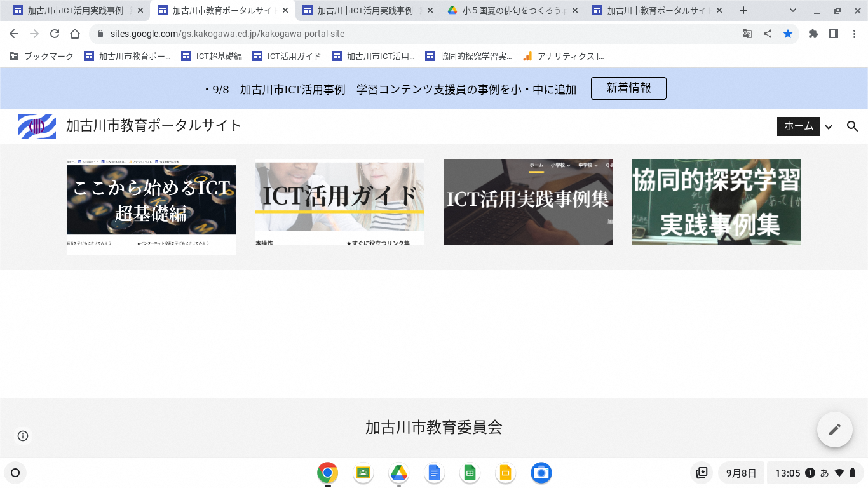Open the extensions puzzle icon
The width and height of the screenshot is (868, 488).
(813, 34)
